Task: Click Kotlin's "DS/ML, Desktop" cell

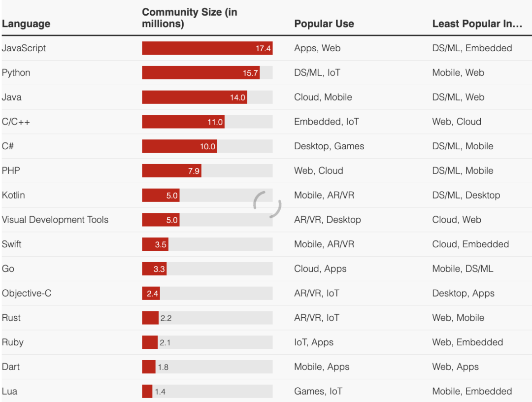Action: 466,196
